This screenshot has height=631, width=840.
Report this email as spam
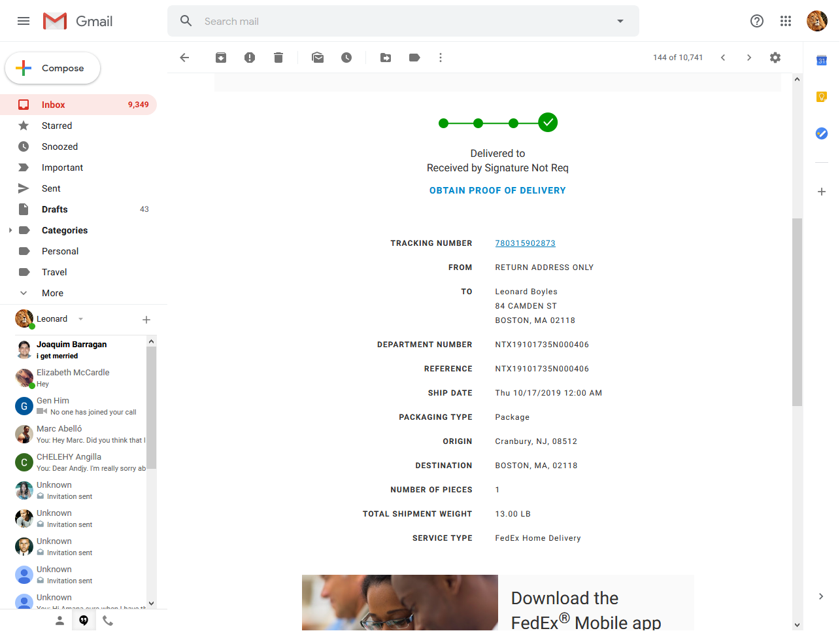click(x=250, y=58)
